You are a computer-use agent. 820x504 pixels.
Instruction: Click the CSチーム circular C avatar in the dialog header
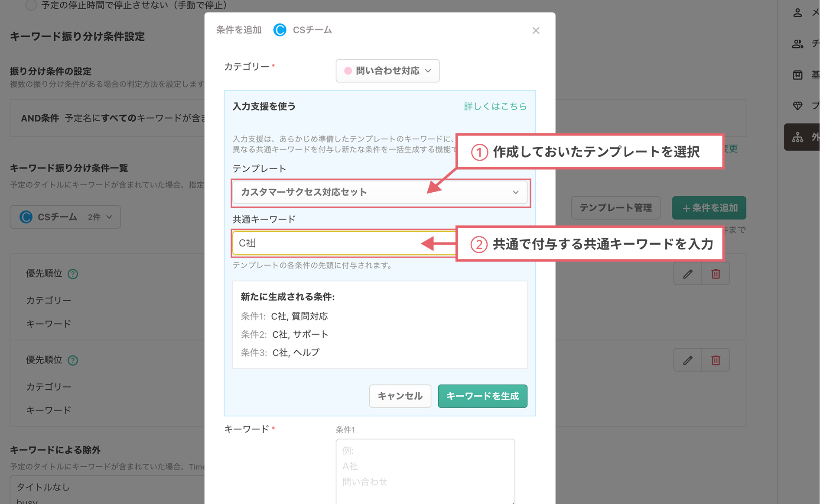[280, 30]
